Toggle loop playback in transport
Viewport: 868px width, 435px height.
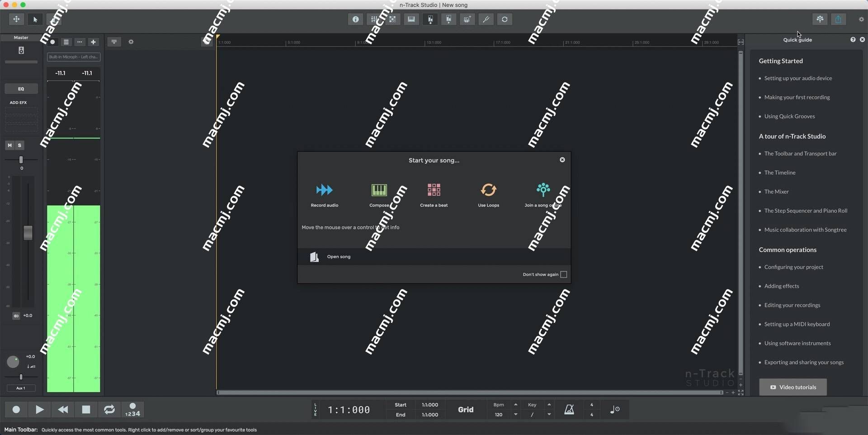click(x=109, y=410)
